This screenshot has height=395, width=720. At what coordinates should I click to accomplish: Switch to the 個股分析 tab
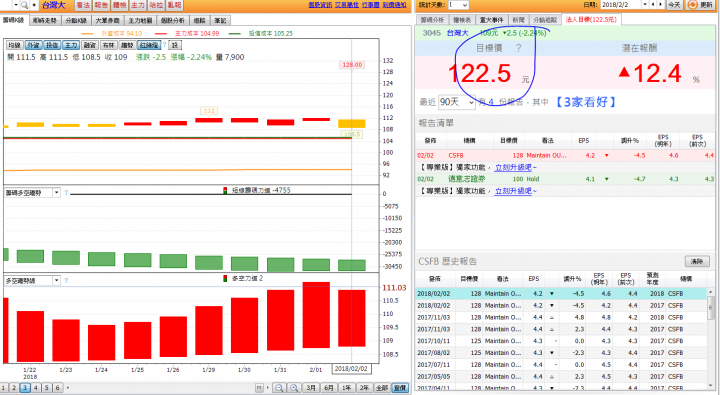pyautogui.click(x=173, y=20)
